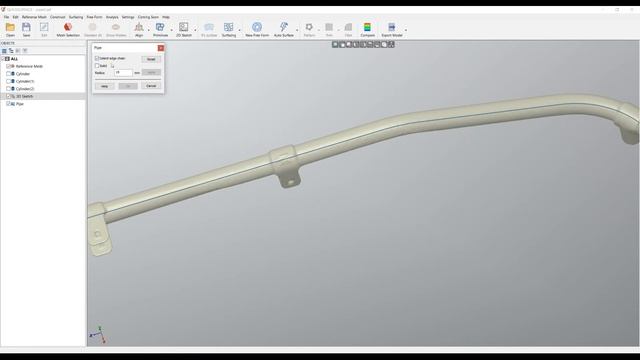Run the Auto Surface tool

[284, 27]
